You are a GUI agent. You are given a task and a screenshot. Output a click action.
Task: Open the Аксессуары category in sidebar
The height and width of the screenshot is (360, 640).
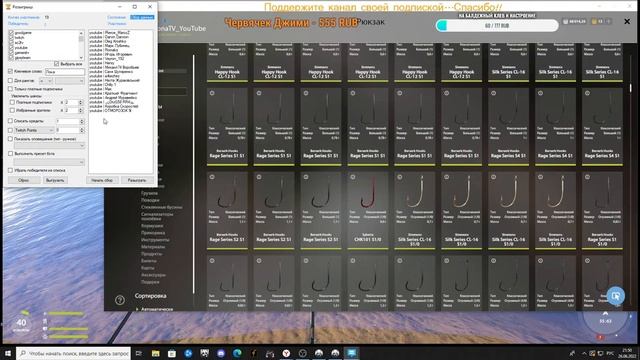point(153,275)
